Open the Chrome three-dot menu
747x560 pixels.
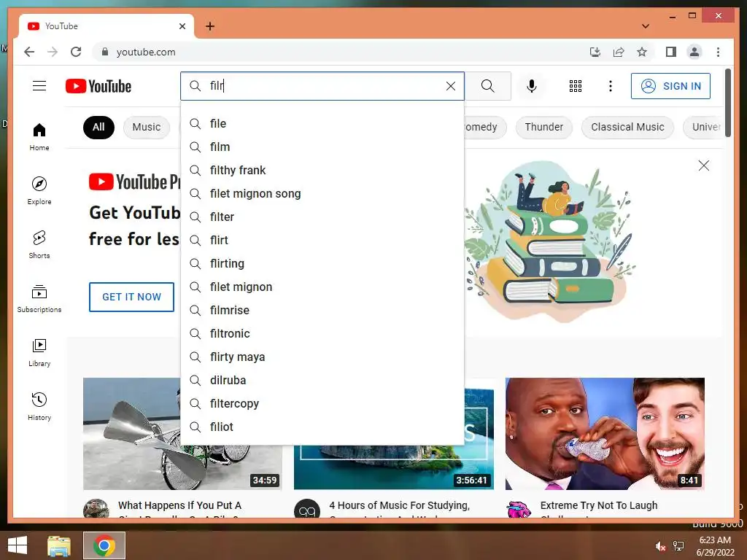click(x=718, y=52)
